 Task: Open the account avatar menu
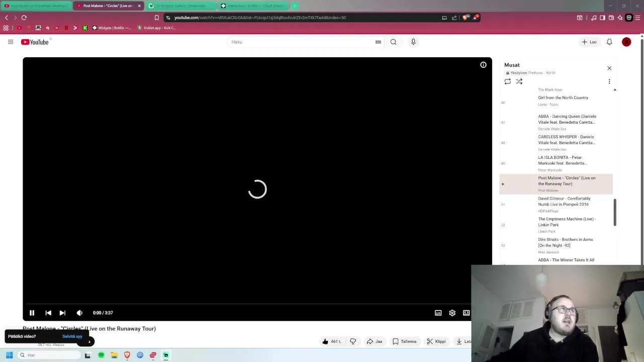tap(626, 42)
